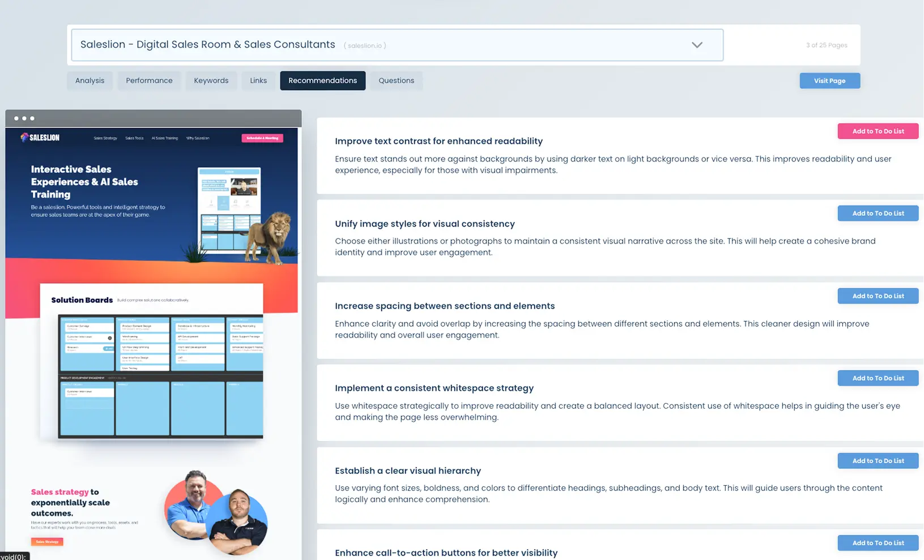Click heading 'Unify image styles for visual consistency'

(425, 224)
